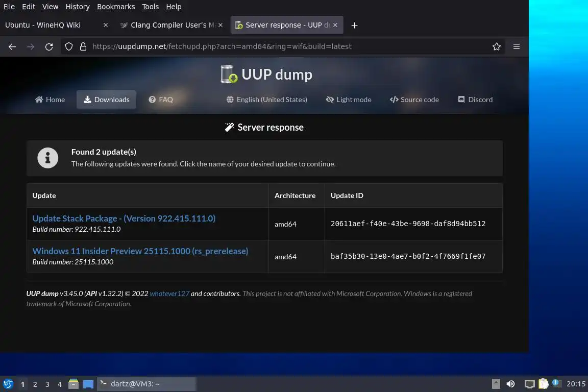Open the dartz@VM3 terminal taskbar entry
588x392 pixels.
[146, 384]
